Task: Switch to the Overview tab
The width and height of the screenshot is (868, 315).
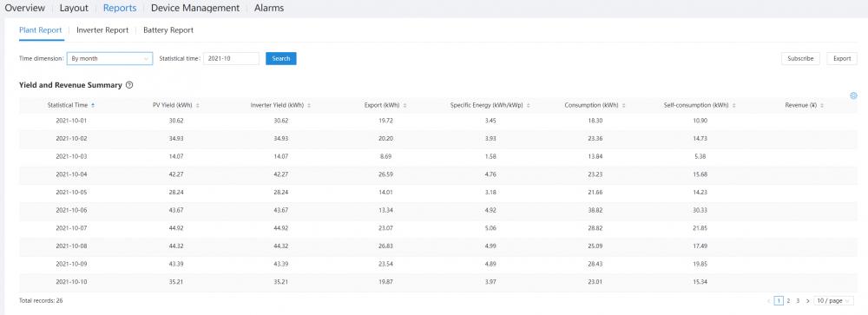Action: (25, 9)
